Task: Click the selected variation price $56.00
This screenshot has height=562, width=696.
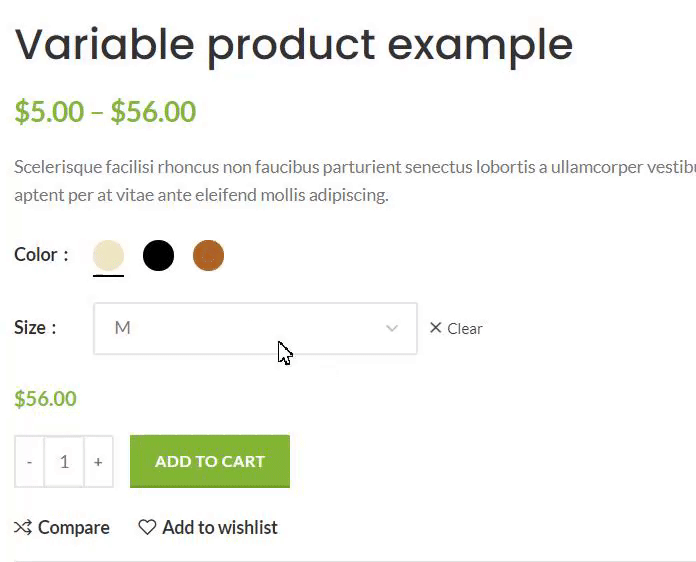Action: 45,399
